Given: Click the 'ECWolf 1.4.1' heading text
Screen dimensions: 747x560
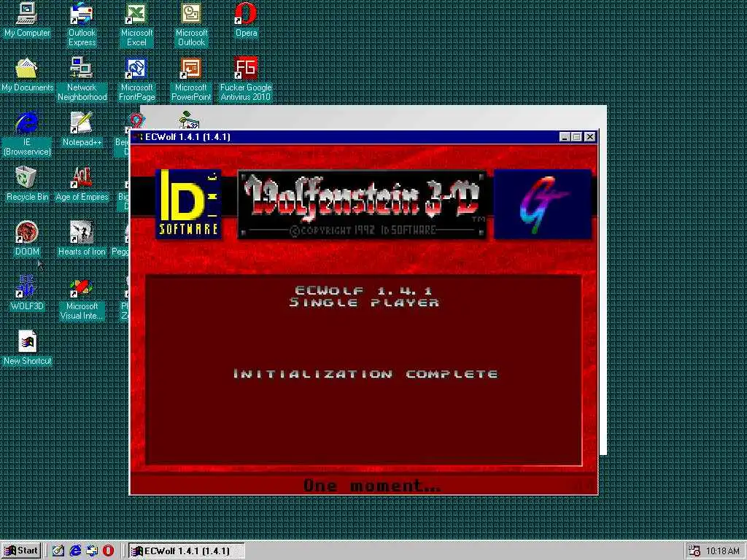Looking at the screenshot, I should (x=363, y=290).
